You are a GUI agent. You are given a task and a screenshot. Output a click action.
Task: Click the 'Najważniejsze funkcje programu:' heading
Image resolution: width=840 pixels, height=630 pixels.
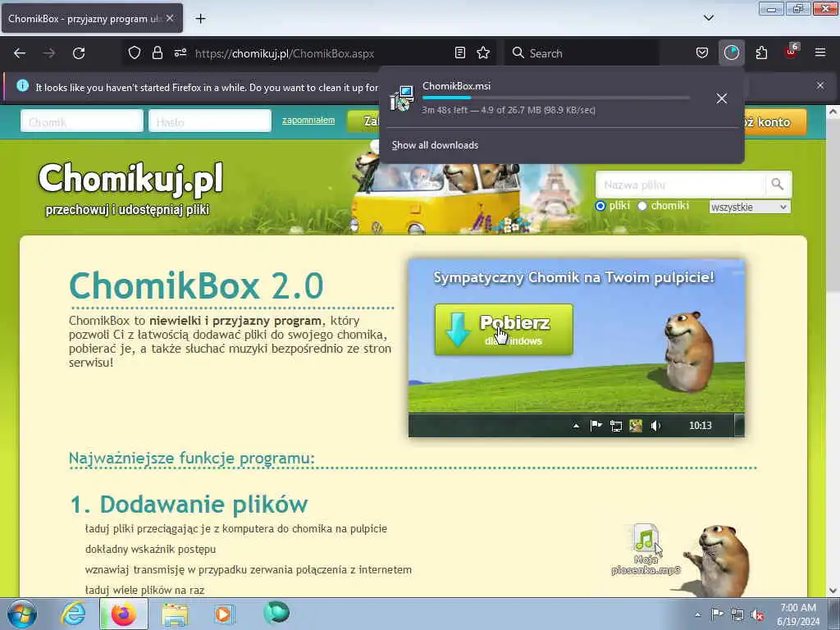tap(192, 459)
